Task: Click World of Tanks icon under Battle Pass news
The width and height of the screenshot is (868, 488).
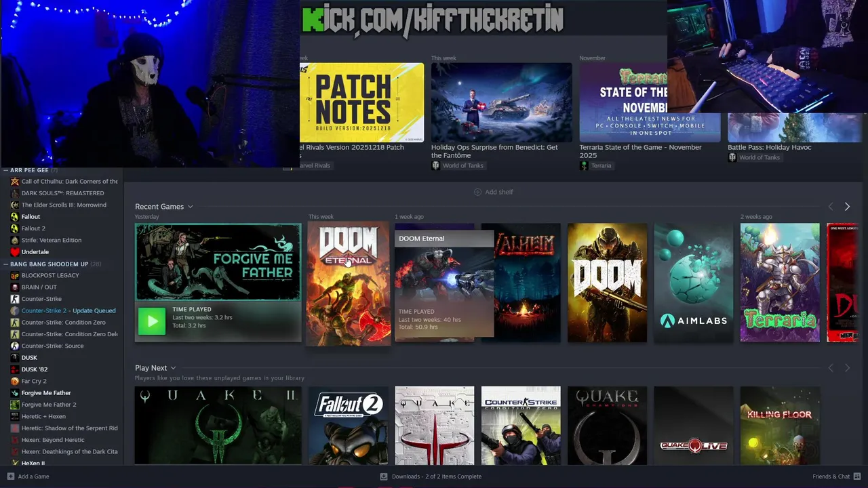Action: tap(732, 157)
